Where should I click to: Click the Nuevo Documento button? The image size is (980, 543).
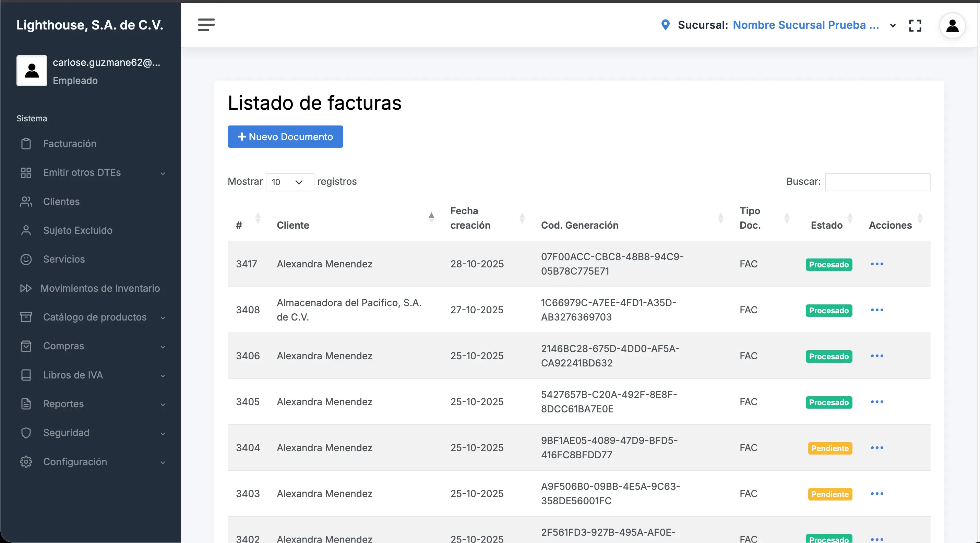(285, 136)
